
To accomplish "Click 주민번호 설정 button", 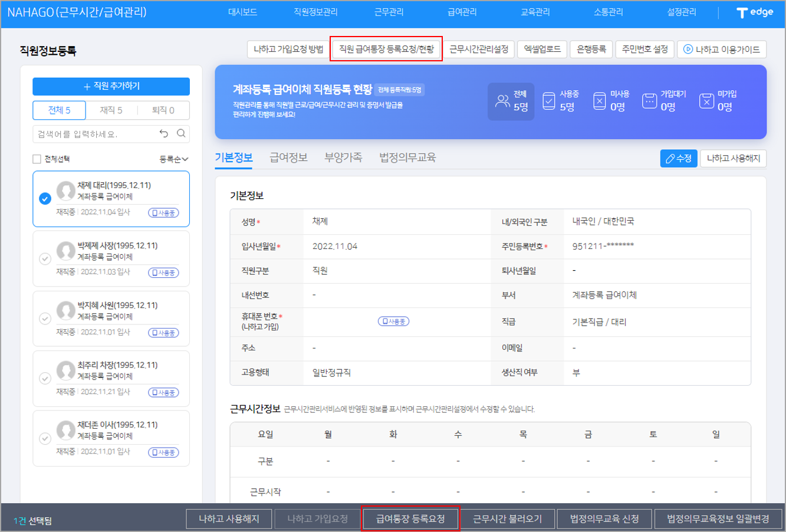I will pos(645,49).
